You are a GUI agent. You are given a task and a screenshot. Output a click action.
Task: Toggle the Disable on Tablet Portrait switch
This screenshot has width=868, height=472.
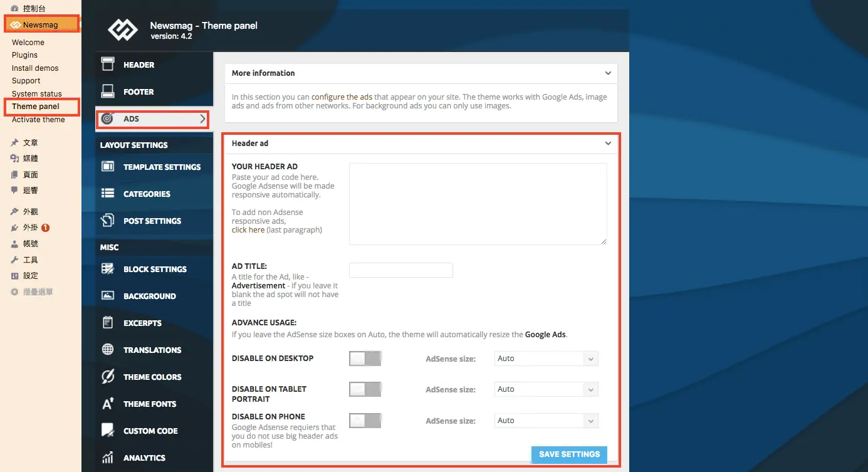[365, 389]
